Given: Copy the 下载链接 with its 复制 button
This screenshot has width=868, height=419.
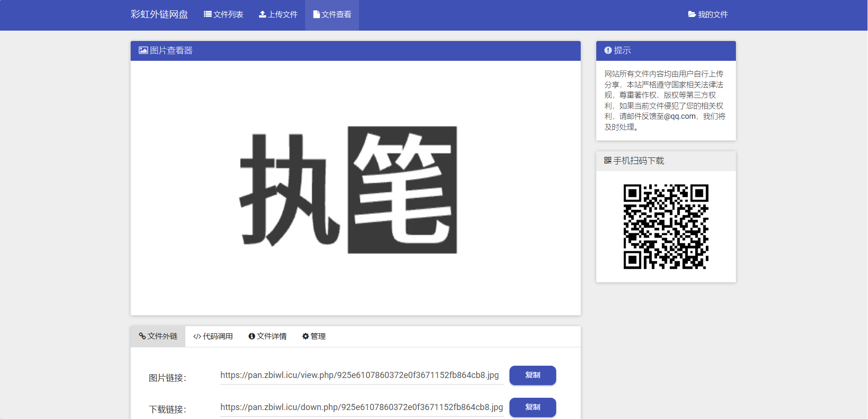Looking at the screenshot, I should coord(533,407).
